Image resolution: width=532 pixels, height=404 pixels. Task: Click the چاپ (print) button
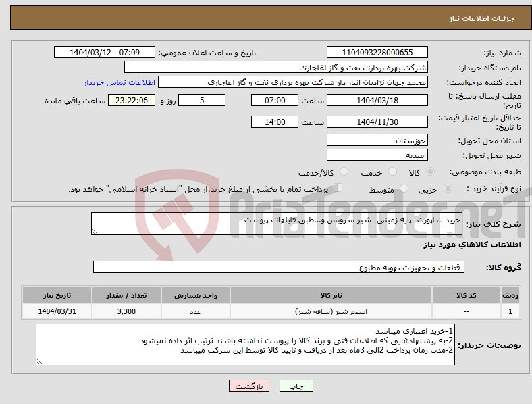(296, 386)
